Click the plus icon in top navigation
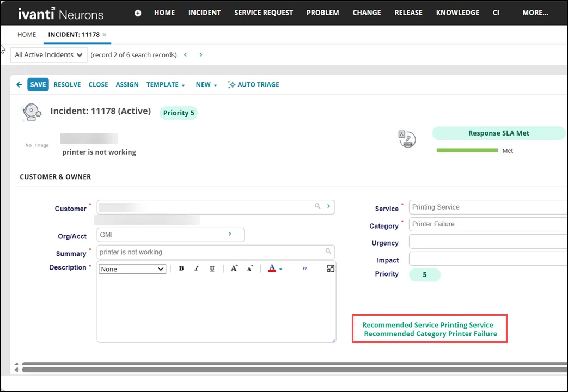 pyautogui.click(x=138, y=13)
